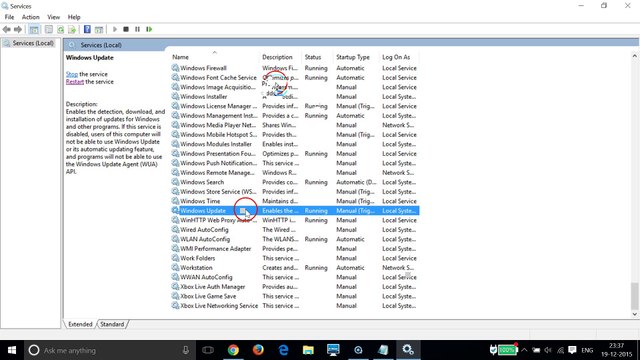
Task: Select WinHTTP Web Proxy service row
Action: click(295, 220)
